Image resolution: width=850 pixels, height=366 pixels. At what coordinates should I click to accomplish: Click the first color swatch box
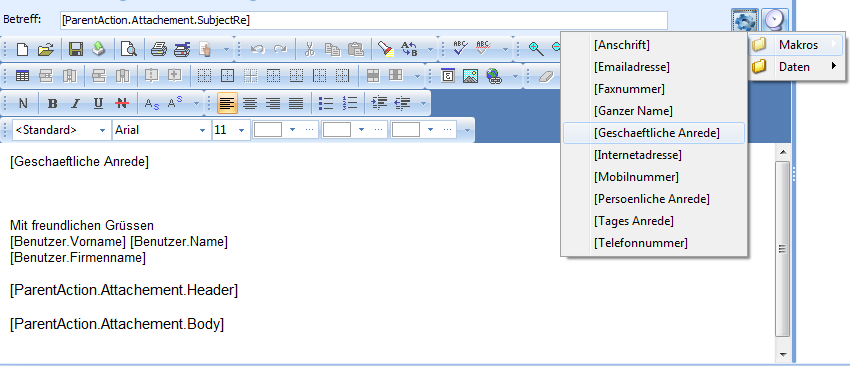[268, 130]
